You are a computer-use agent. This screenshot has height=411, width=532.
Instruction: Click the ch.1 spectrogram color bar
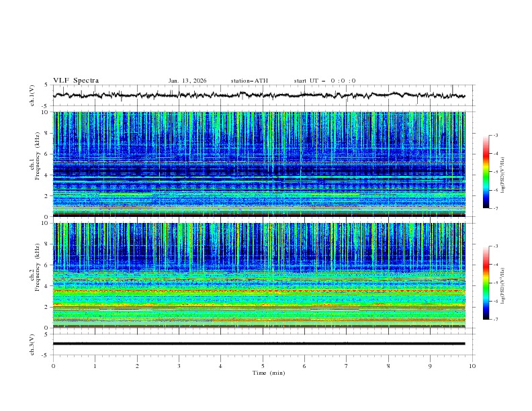[x=486, y=171]
